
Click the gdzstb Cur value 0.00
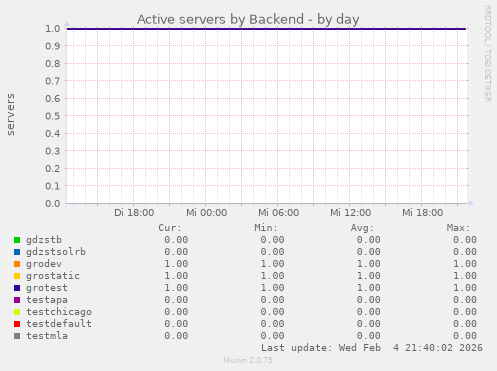coord(176,240)
